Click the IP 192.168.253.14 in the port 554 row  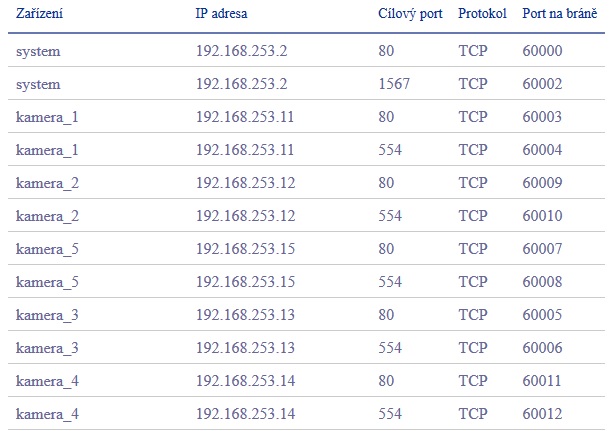coord(246,413)
